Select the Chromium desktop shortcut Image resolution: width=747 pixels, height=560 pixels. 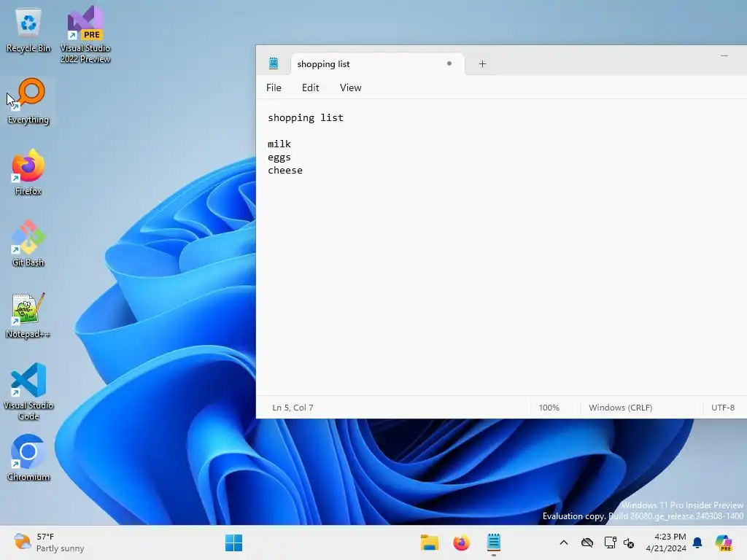tap(28, 458)
